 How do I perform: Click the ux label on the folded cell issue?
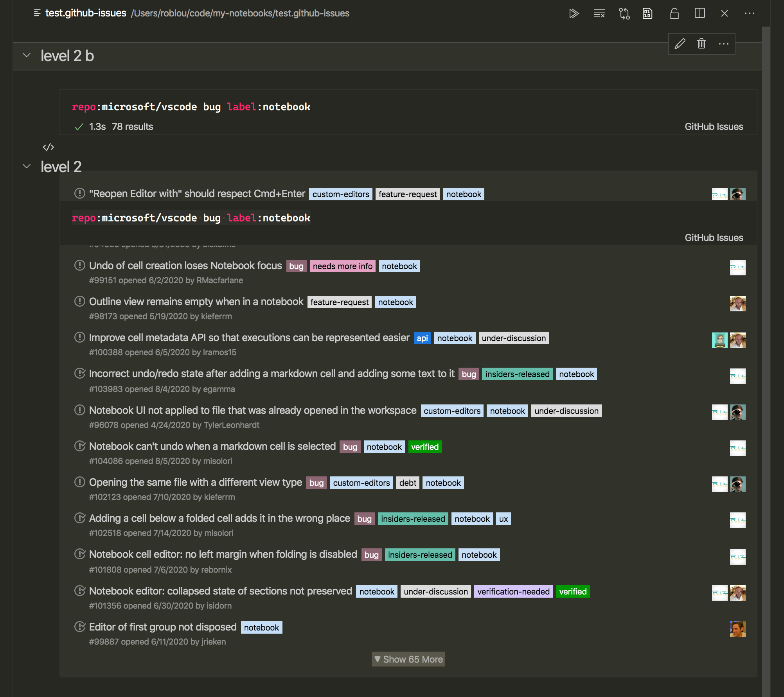point(503,519)
